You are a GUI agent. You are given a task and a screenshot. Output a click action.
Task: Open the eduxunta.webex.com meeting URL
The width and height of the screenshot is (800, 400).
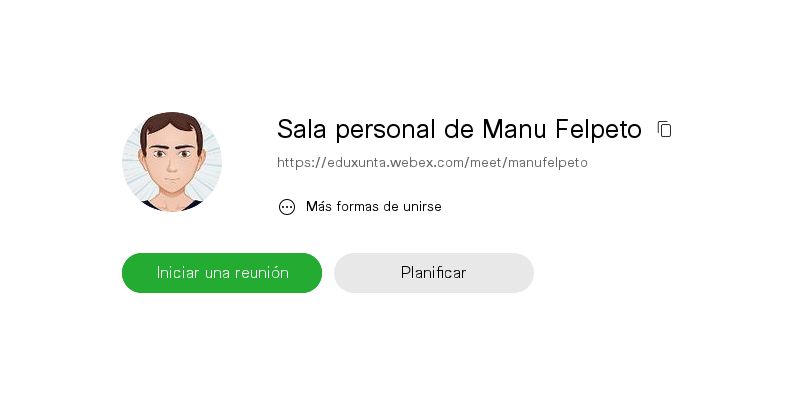pyautogui.click(x=432, y=162)
